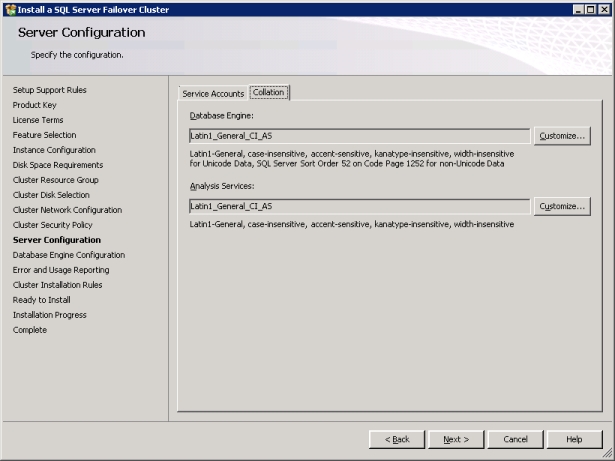
Task: Minimize the installer window
Action: [578, 9]
